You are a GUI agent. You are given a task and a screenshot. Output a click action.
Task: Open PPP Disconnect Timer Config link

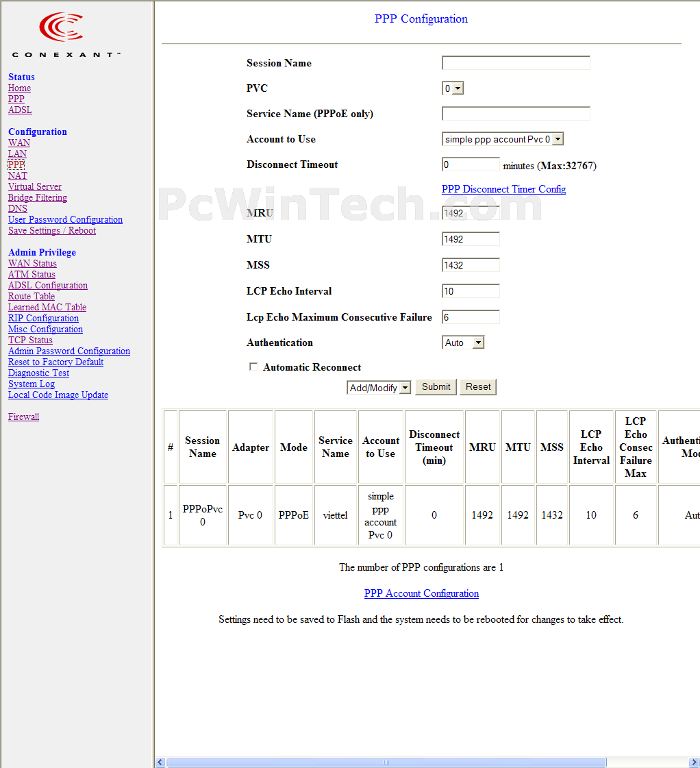(503, 189)
